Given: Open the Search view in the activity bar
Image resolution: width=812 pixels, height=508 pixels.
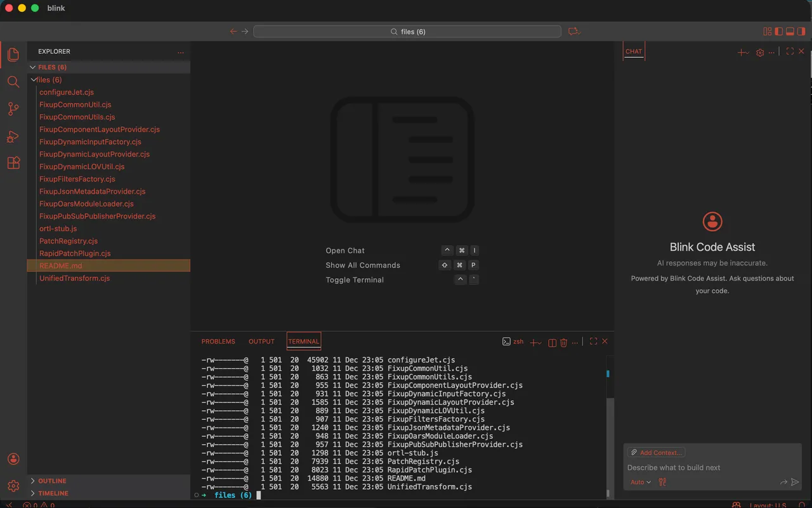Looking at the screenshot, I should pos(13,82).
